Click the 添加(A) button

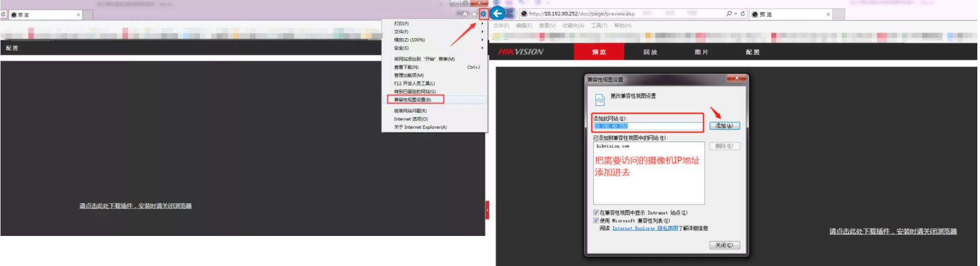pos(724,126)
